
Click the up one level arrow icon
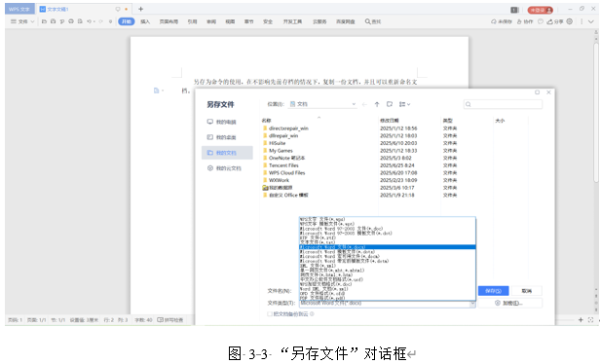(x=377, y=104)
